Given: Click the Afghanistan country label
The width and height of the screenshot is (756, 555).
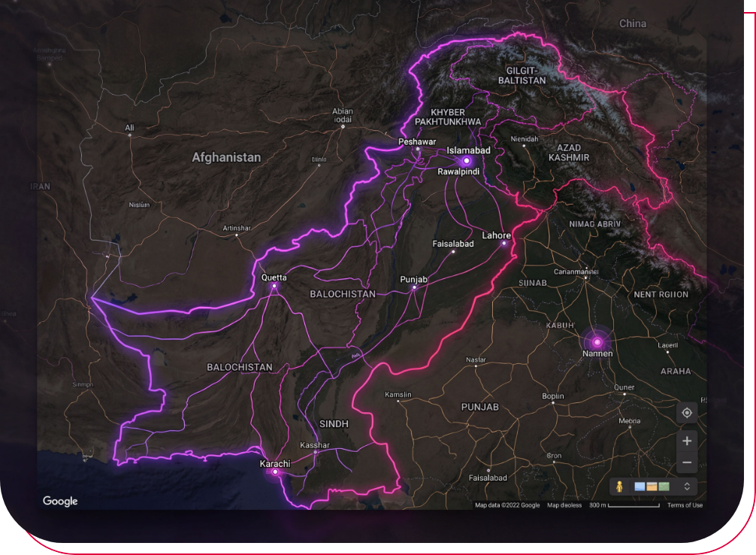Looking at the screenshot, I should pyautogui.click(x=226, y=157).
